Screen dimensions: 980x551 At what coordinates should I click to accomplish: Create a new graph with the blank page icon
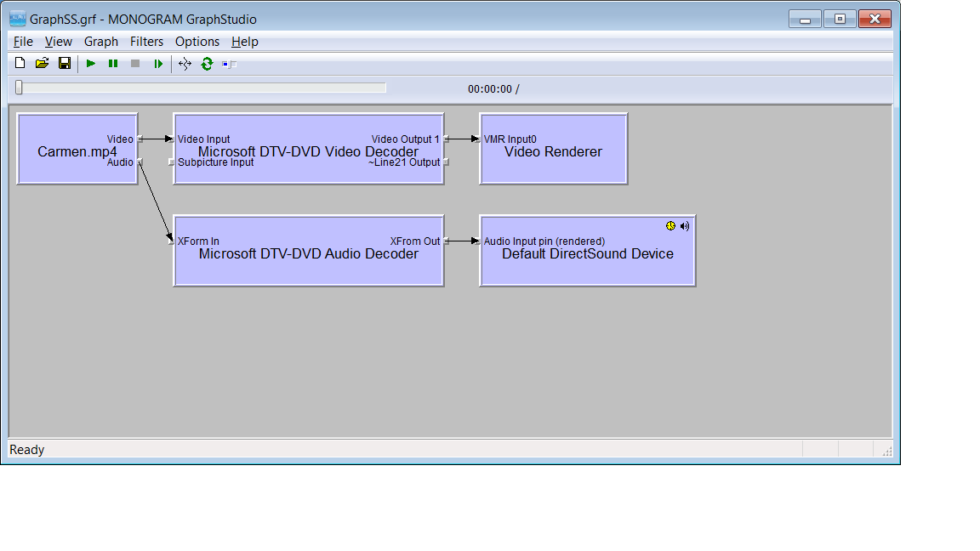click(x=20, y=63)
